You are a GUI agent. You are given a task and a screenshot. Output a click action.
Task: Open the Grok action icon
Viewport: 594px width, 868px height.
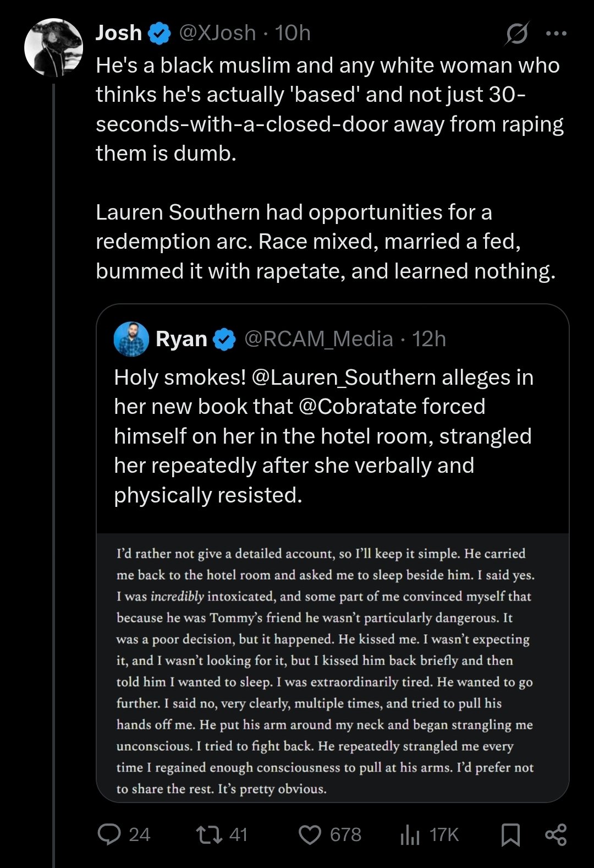[x=517, y=34]
